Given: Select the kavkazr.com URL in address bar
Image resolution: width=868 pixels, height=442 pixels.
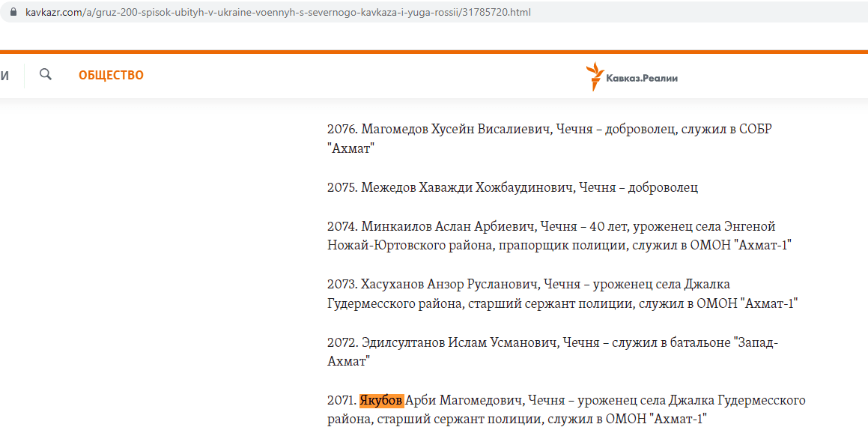Looking at the screenshot, I should click(278, 12).
